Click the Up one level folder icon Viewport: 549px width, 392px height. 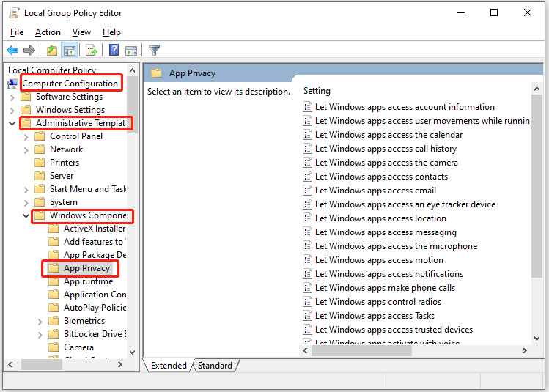point(52,50)
